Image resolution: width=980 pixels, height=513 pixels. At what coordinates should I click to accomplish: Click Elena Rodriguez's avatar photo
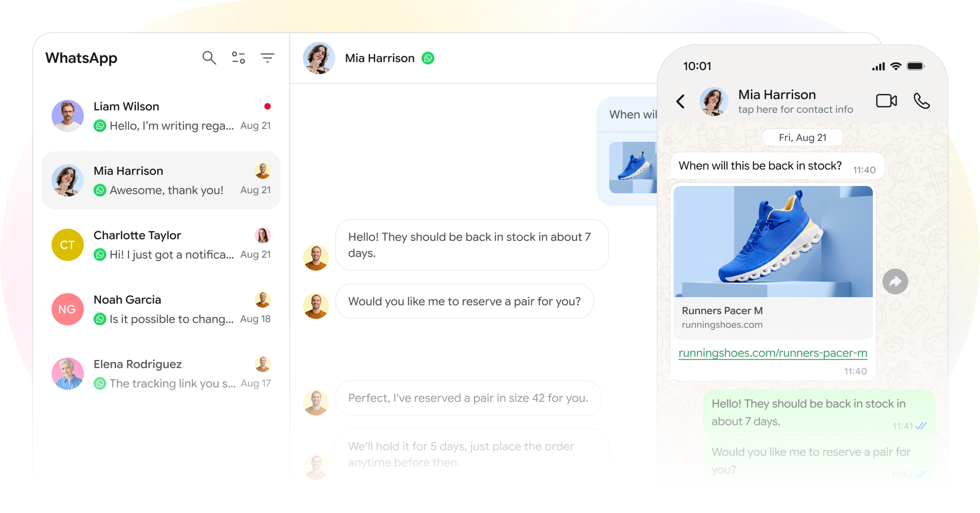tap(67, 373)
